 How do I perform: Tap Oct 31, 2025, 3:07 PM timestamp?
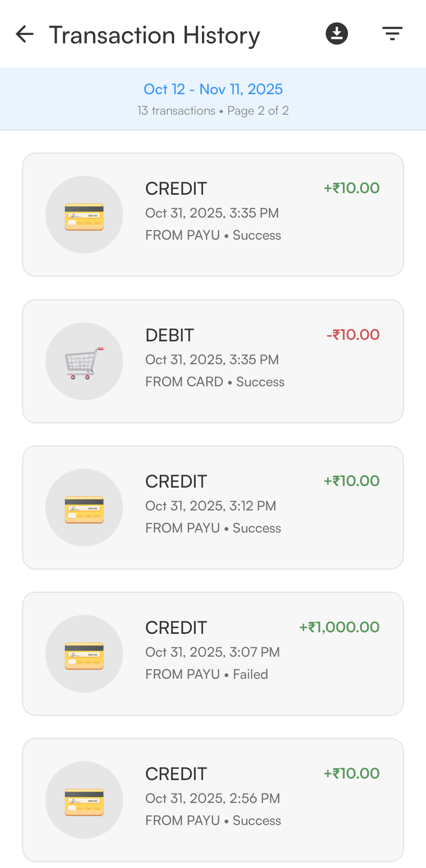pos(212,652)
